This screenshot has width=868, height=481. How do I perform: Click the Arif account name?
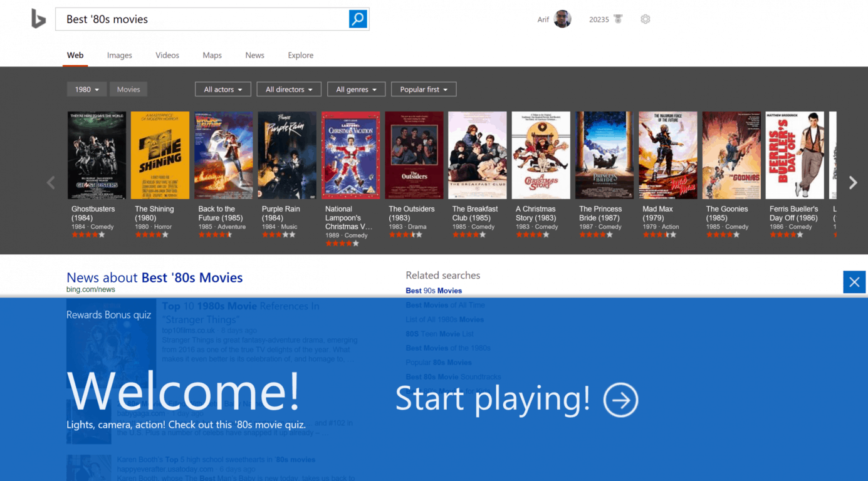[x=543, y=19]
